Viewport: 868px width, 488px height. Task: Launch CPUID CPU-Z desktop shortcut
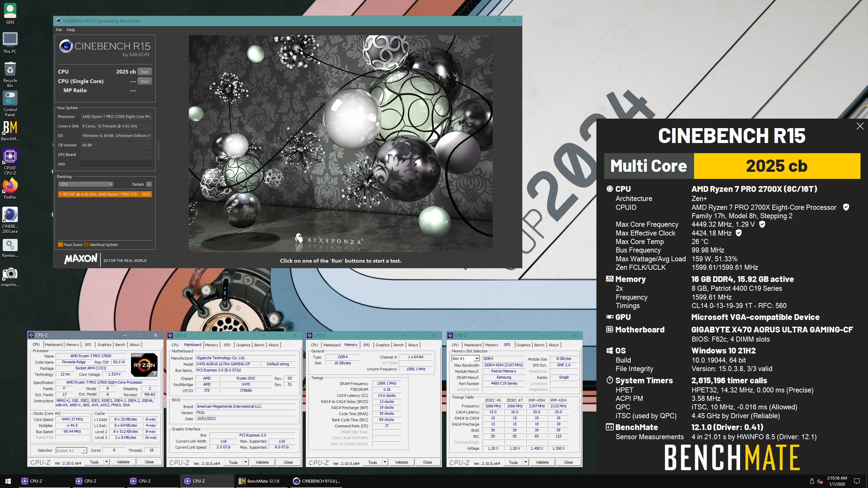tap(10, 162)
